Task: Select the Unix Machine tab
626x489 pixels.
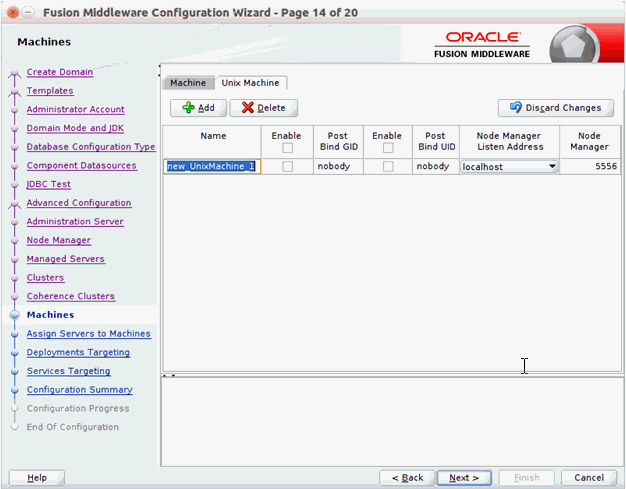Action: (x=250, y=83)
